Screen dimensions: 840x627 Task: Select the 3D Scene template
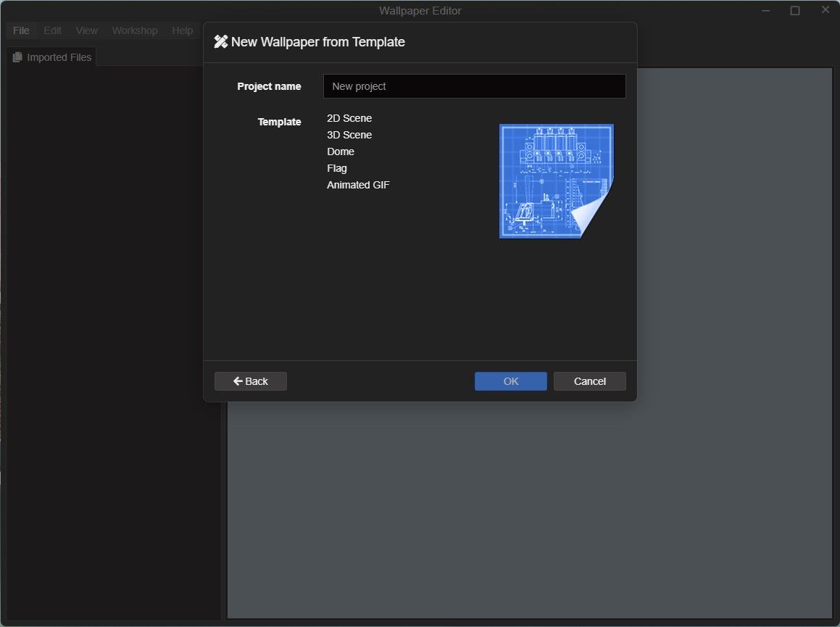tap(349, 135)
